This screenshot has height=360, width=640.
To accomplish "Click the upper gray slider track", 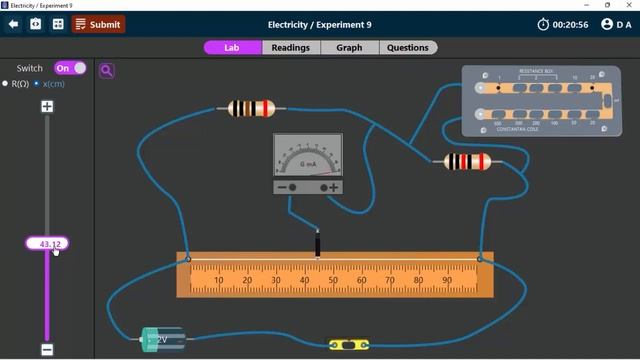I will click(x=47, y=176).
